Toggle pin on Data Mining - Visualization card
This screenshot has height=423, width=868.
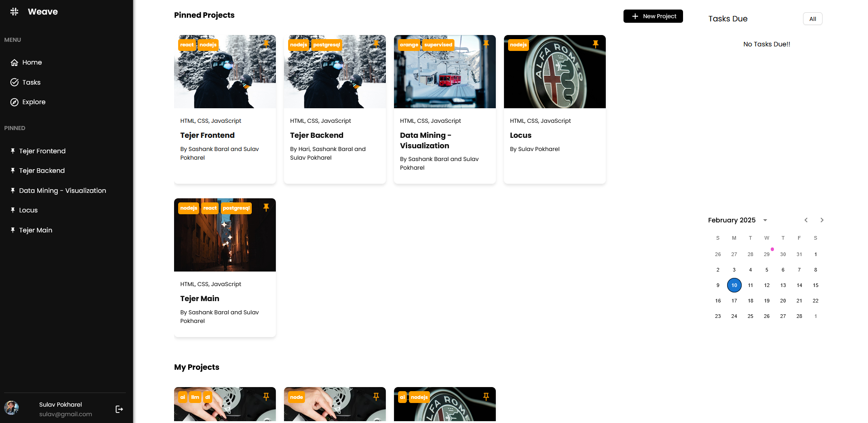click(486, 44)
